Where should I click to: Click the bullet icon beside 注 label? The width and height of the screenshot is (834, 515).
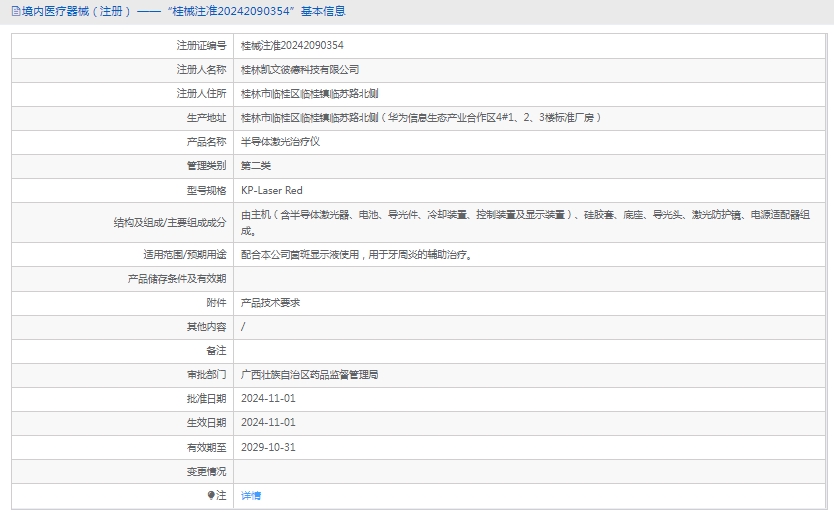[211, 495]
